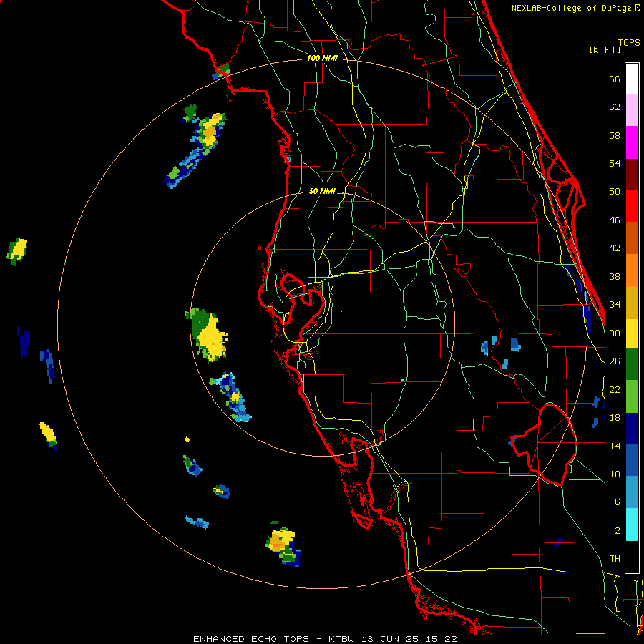Click the legend value '46'
Image resolution: width=644 pixels, height=644 pixels.
tap(615, 220)
